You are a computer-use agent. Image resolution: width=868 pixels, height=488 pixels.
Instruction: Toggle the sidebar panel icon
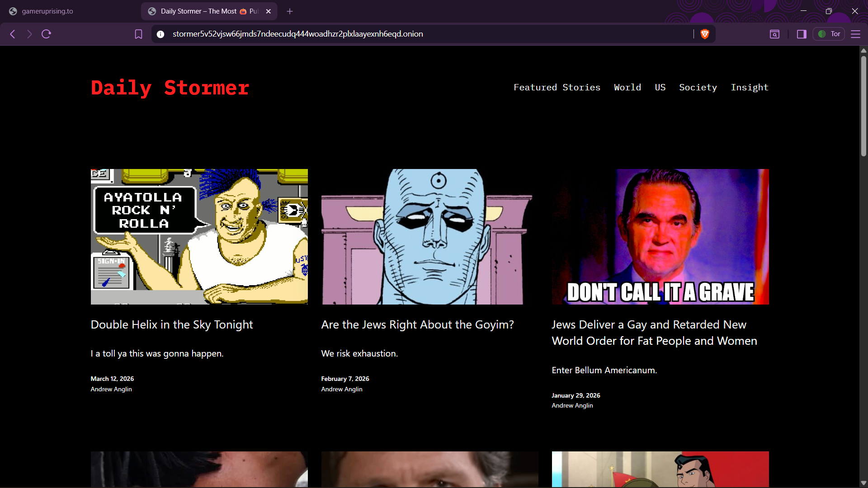pos(802,34)
